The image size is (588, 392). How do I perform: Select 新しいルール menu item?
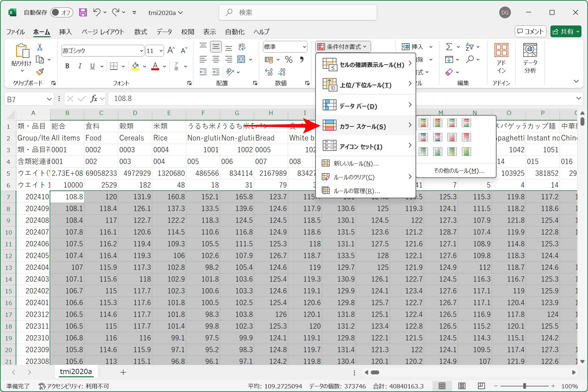(x=366, y=163)
